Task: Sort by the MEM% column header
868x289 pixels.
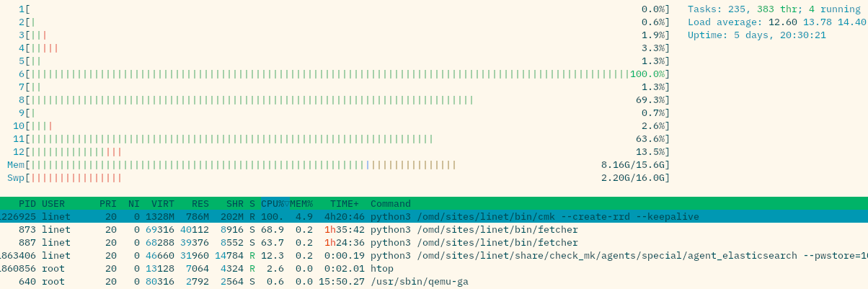Action: [x=301, y=204]
